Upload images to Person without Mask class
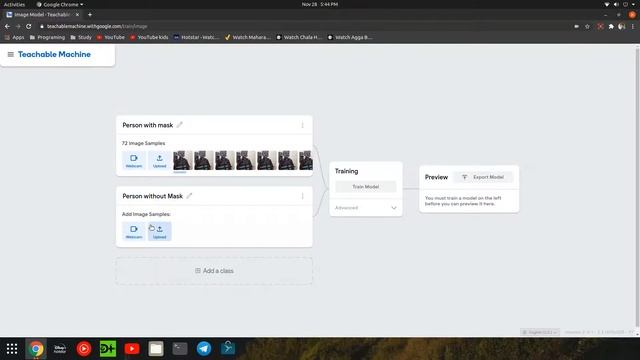 pyautogui.click(x=160, y=231)
